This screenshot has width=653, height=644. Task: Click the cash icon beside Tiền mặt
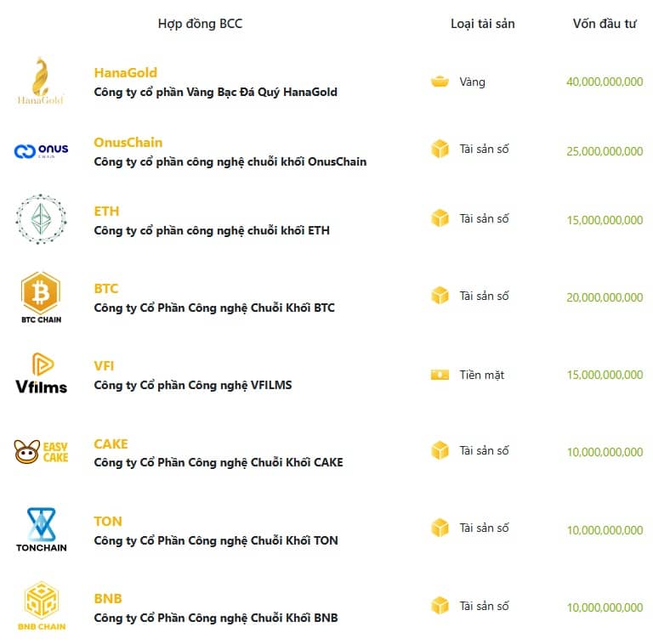pyautogui.click(x=440, y=375)
